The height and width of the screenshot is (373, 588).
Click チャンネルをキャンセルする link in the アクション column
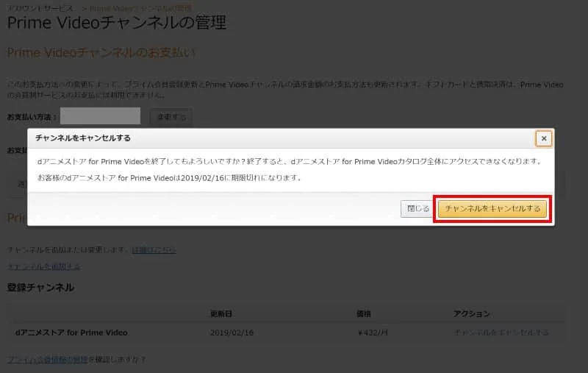tap(501, 333)
